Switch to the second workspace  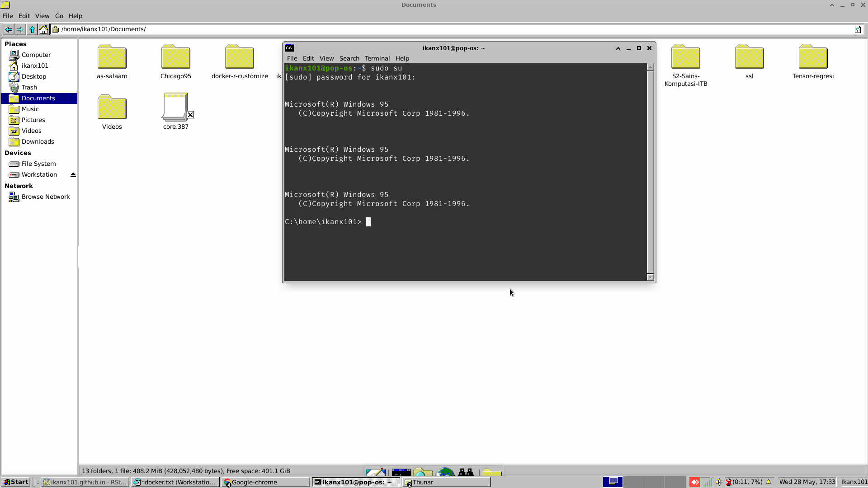634,482
